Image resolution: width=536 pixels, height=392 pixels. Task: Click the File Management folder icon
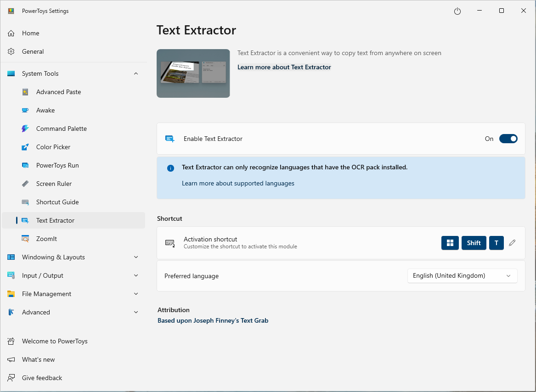click(x=11, y=294)
